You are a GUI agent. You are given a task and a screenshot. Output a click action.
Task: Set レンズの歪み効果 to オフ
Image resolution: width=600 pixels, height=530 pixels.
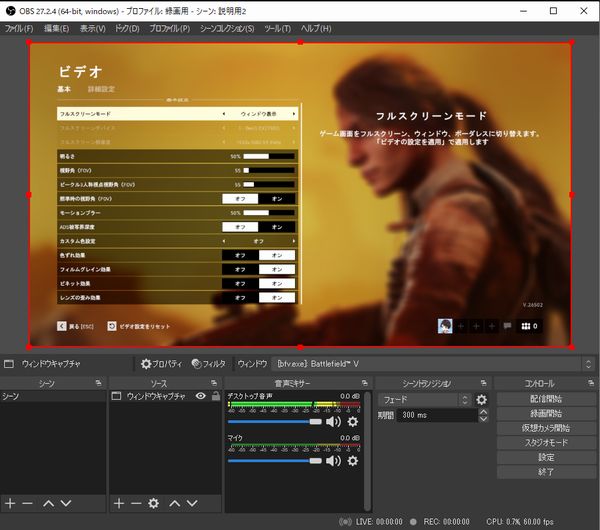pyautogui.click(x=240, y=298)
